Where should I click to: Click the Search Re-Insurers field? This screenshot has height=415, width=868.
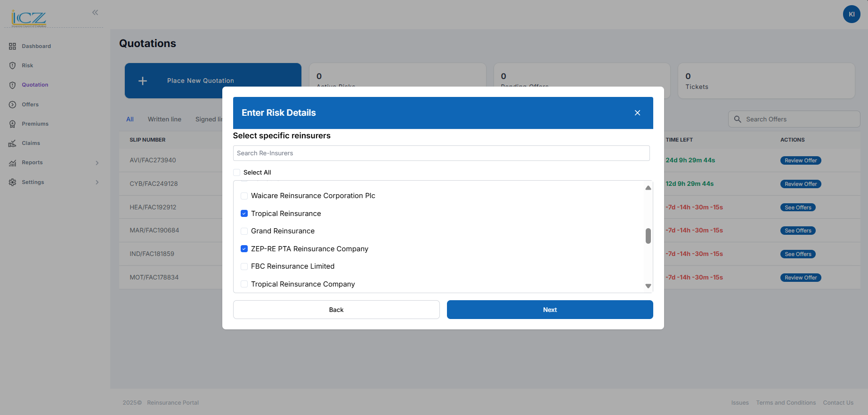(x=441, y=153)
